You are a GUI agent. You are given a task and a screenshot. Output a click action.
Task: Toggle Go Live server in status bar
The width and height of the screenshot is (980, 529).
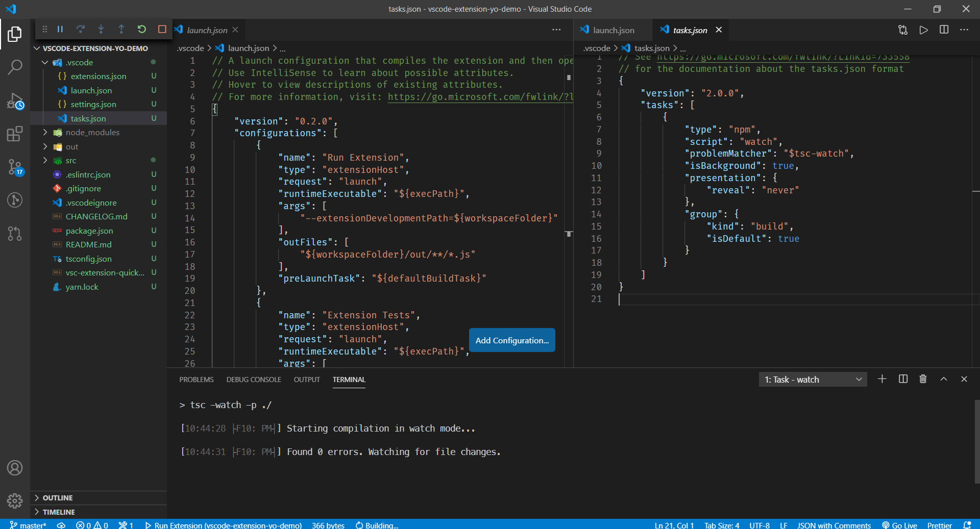tap(900, 525)
